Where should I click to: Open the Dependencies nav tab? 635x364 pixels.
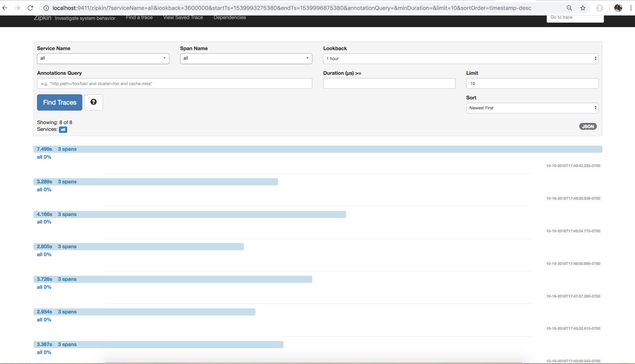coord(230,18)
